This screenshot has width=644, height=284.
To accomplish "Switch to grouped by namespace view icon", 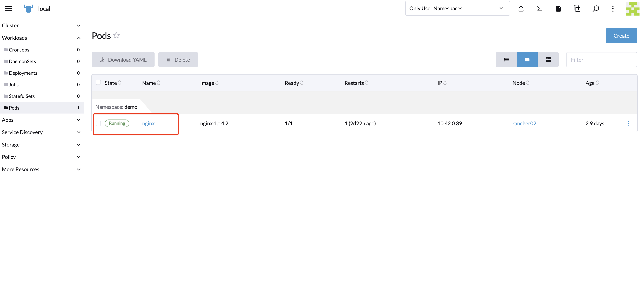I will click(527, 60).
